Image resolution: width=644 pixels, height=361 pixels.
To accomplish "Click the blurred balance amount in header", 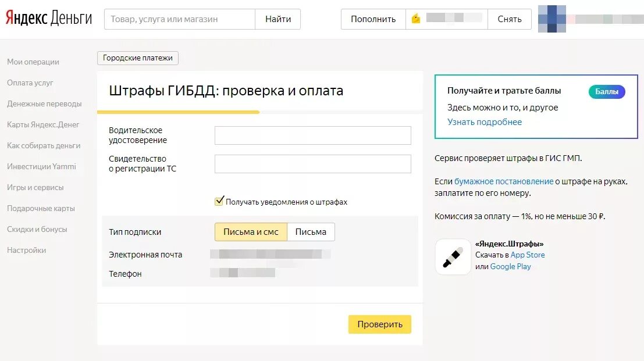I will [x=454, y=17].
